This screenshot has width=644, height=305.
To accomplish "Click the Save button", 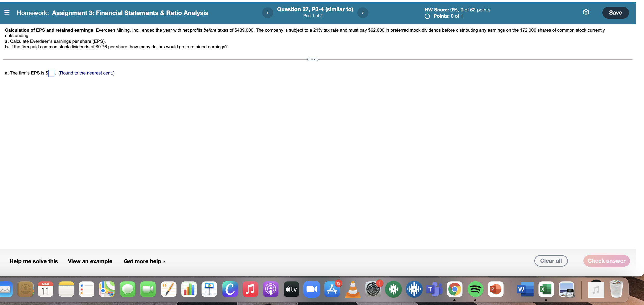I will [x=615, y=12].
